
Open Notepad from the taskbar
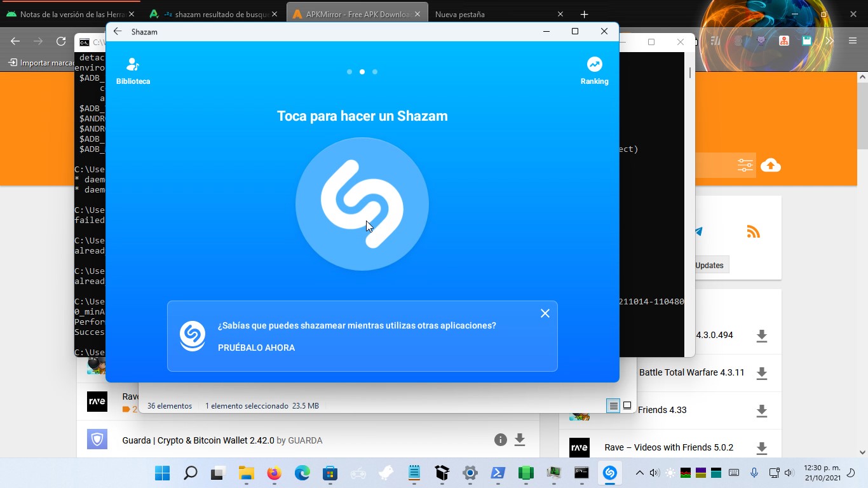tap(414, 473)
